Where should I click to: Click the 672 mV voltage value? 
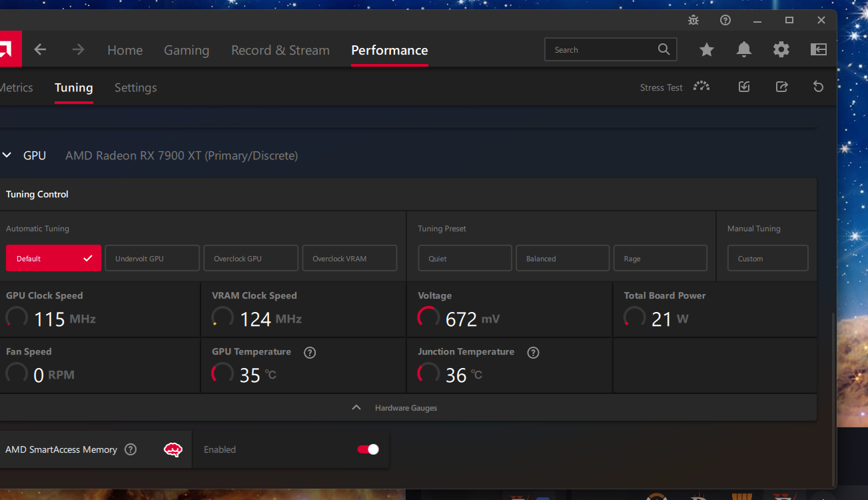tap(472, 319)
